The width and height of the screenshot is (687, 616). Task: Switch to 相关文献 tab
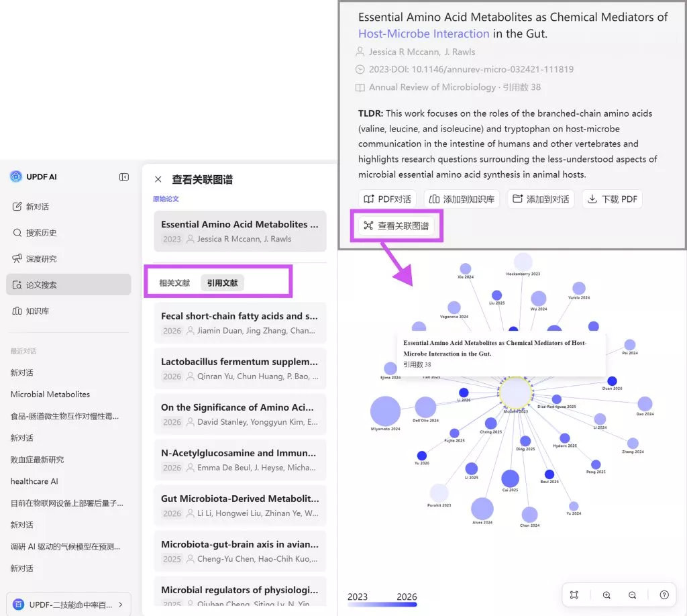point(174,283)
